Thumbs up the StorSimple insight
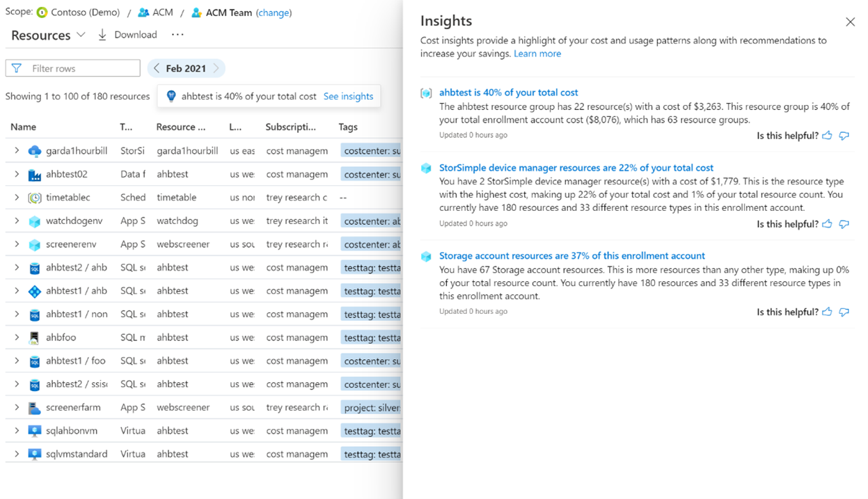This screenshot has height=499, width=868. (x=827, y=224)
